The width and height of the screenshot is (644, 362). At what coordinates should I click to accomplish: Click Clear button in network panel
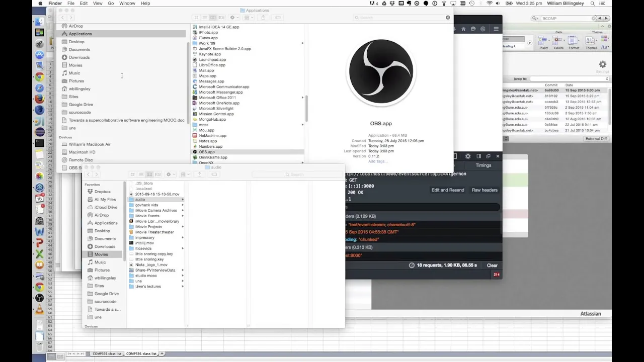point(492,265)
